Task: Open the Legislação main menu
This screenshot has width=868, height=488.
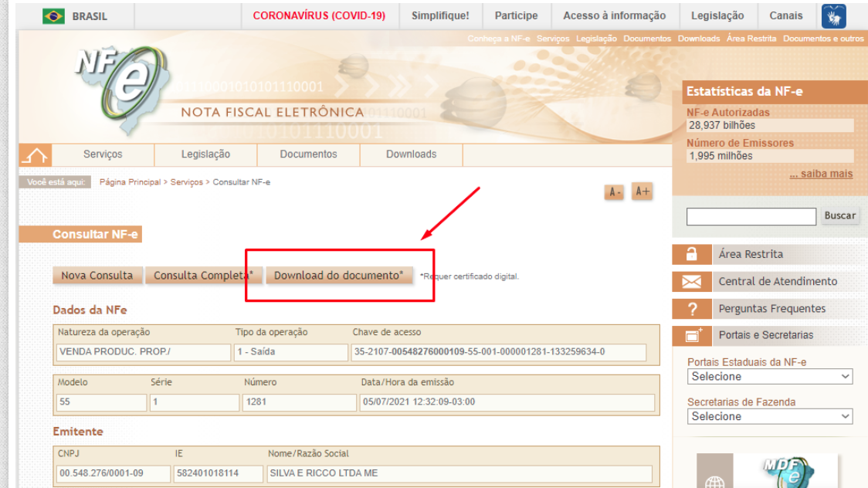Action: [x=206, y=154]
